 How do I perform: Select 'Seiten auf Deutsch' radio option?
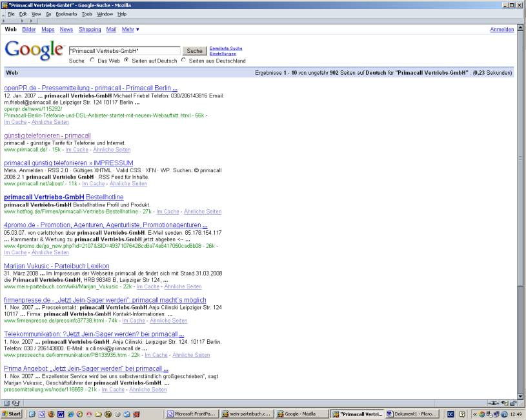click(126, 60)
